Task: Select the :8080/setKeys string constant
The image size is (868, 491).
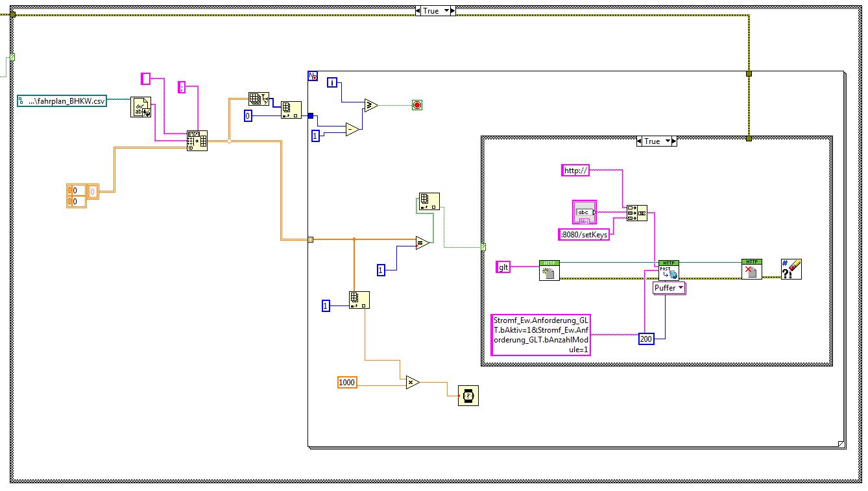Action: 585,235
